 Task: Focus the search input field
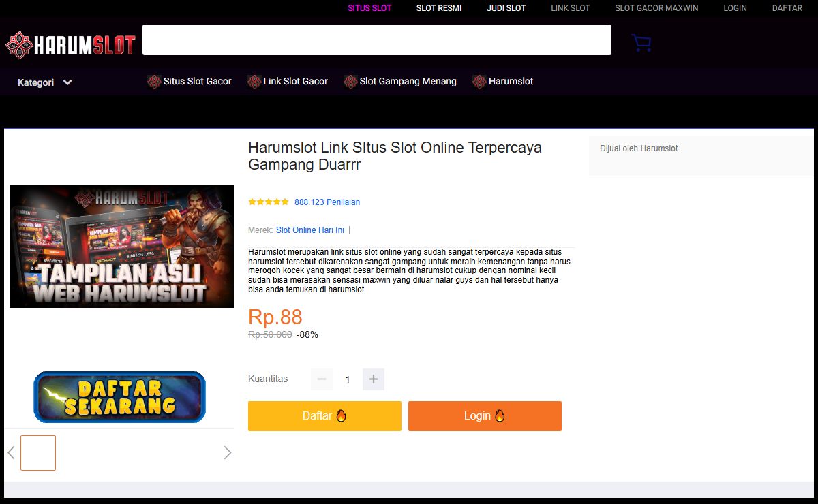coord(377,40)
